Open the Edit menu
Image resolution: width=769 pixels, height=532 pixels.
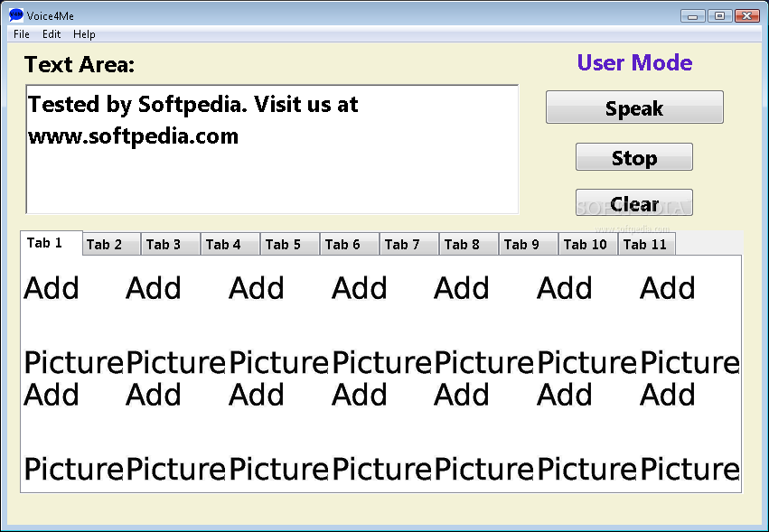coord(52,34)
